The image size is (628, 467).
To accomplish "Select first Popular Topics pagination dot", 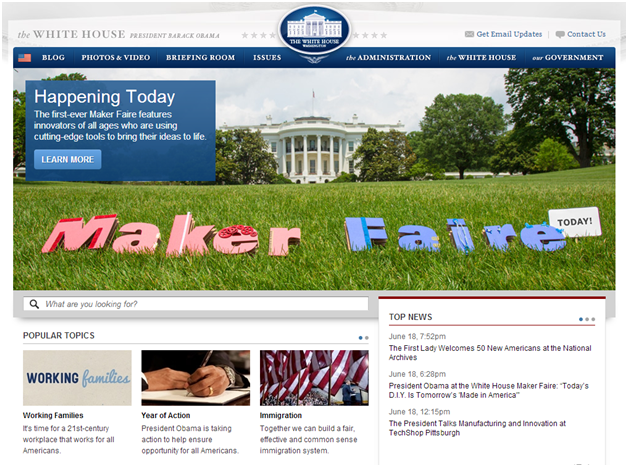I will (360, 338).
